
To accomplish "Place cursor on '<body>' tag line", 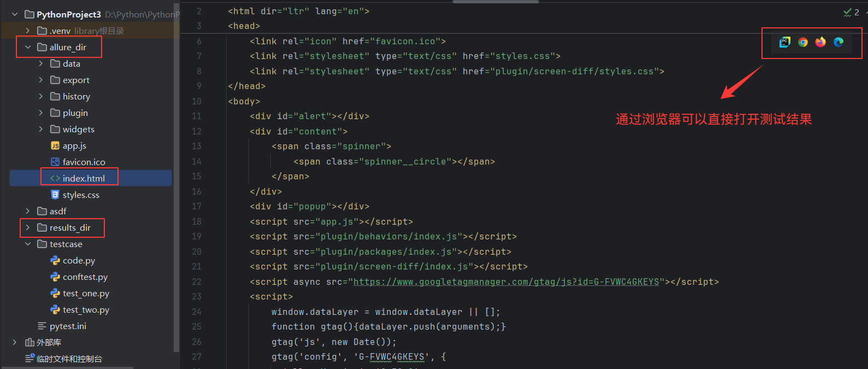I will tap(244, 101).
